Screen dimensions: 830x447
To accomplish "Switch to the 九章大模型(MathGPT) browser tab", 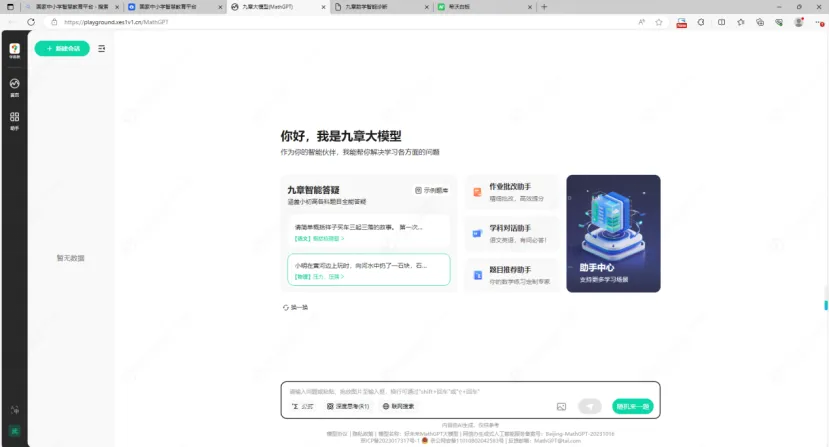I will pyautogui.click(x=278, y=7).
